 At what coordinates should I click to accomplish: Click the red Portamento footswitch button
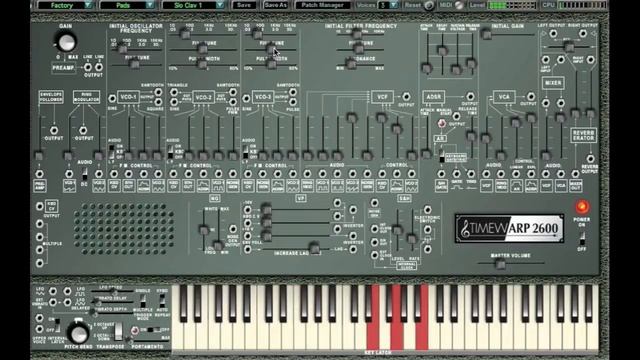(134, 330)
